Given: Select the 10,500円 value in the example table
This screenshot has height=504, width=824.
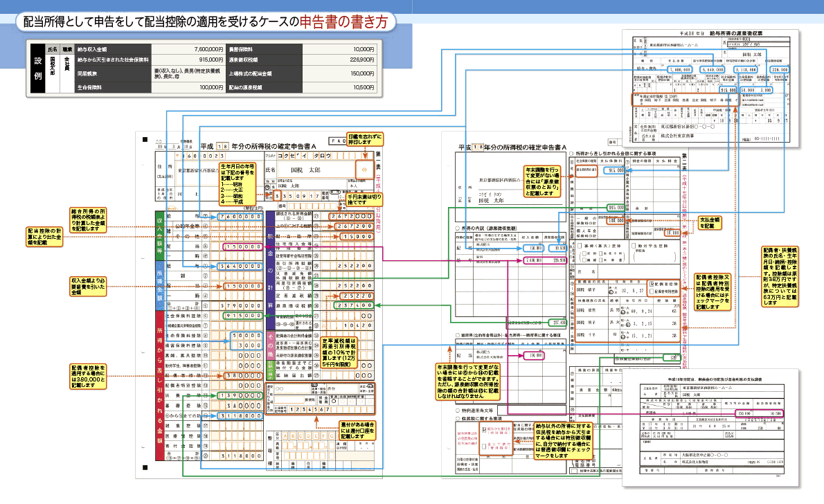Looking at the screenshot, I should click(364, 88).
